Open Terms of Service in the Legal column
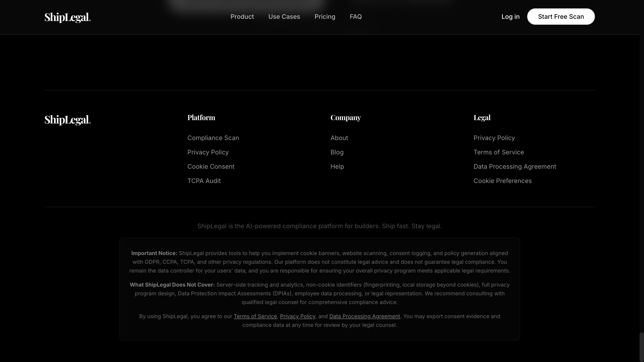This screenshot has width=644, height=362. tap(498, 152)
